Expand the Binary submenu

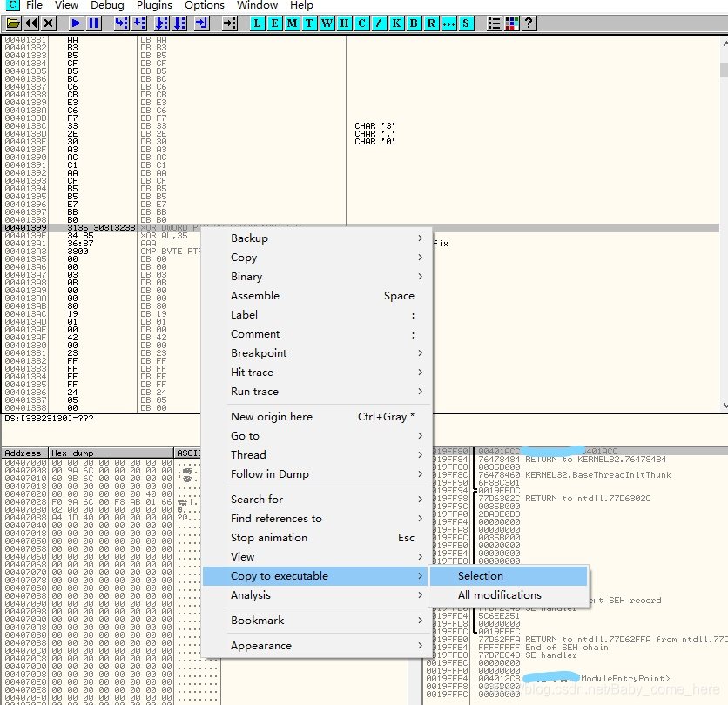[317, 277]
